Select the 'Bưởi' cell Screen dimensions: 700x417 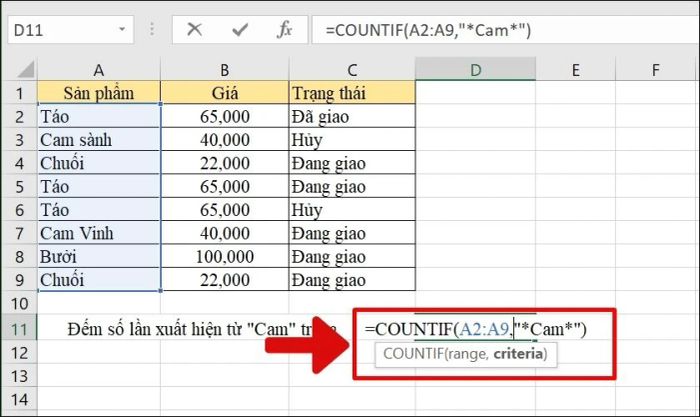tap(99, 257)
